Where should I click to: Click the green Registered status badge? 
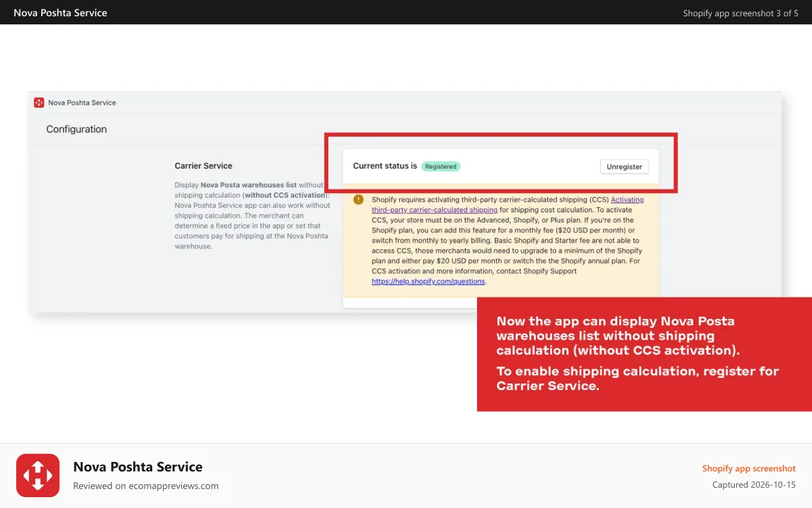click(x=441, y=166)
